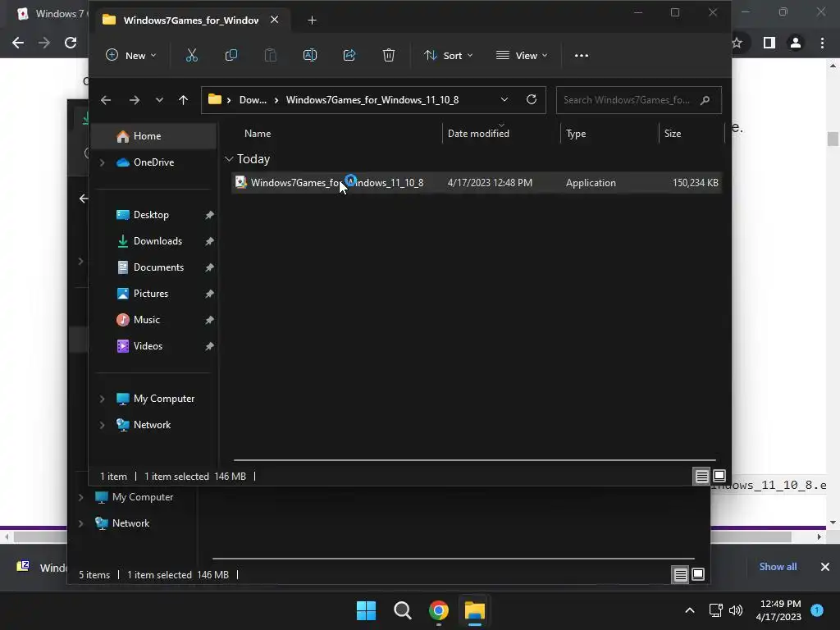Click Chrome vertical scrollbar thumb

click(x=832, y=138)
